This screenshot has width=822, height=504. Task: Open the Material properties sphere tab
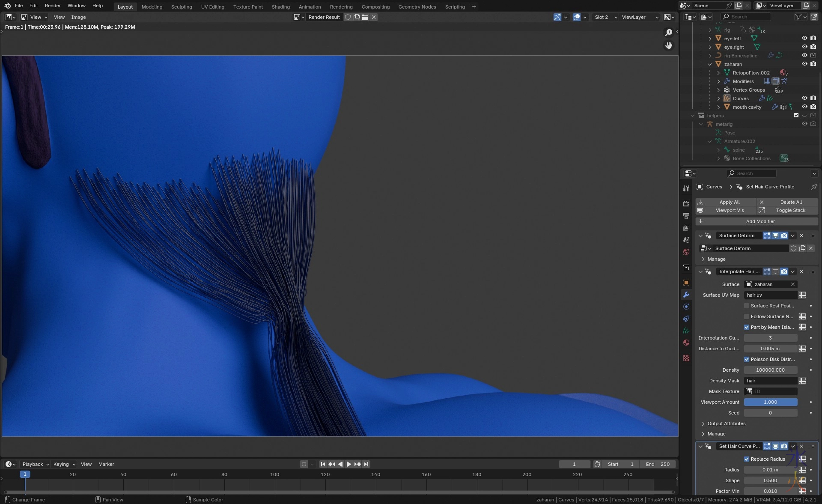[x=686, y=343]
